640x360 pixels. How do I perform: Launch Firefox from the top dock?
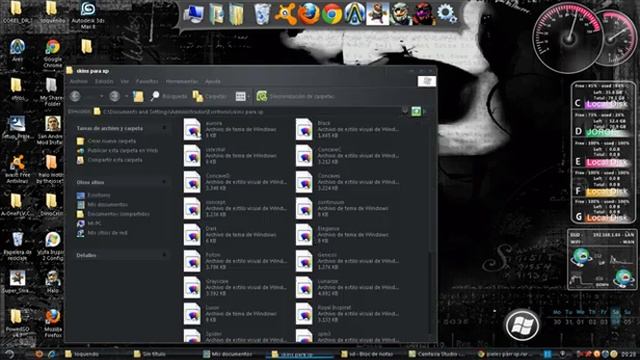click(x=309, y=14)
